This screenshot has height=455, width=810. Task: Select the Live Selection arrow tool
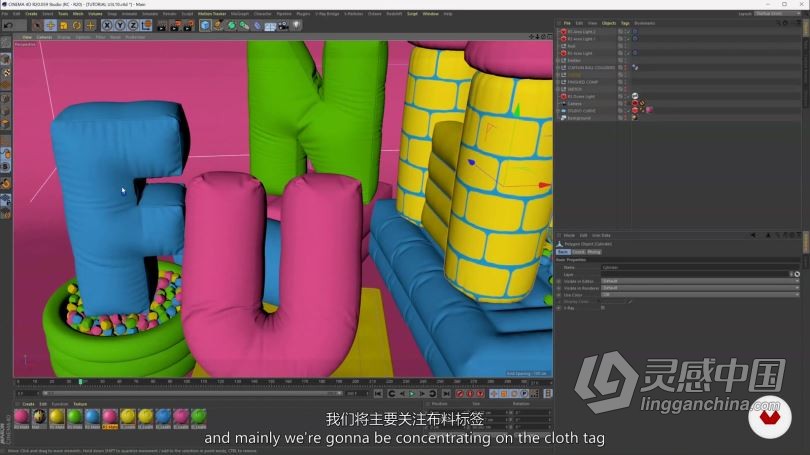pos(37,25)
